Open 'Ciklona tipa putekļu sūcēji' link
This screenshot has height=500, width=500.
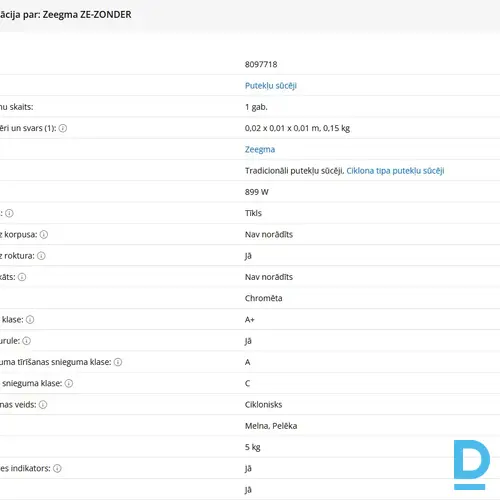[395, 171]
